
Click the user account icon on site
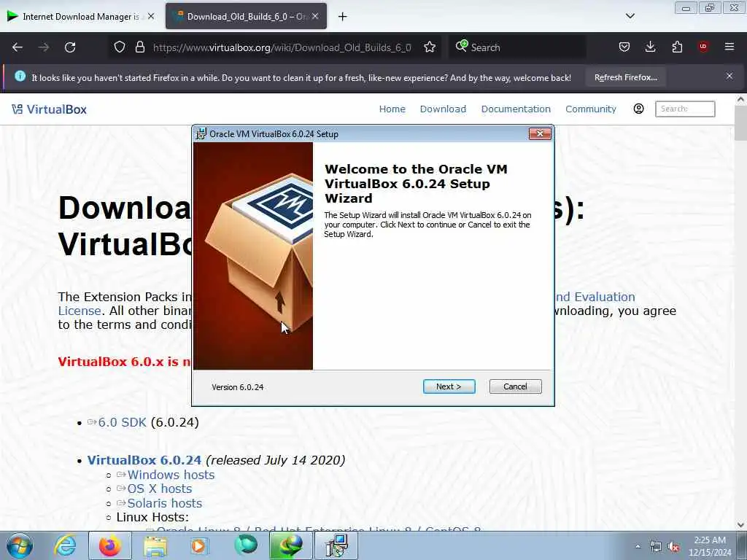639,109
